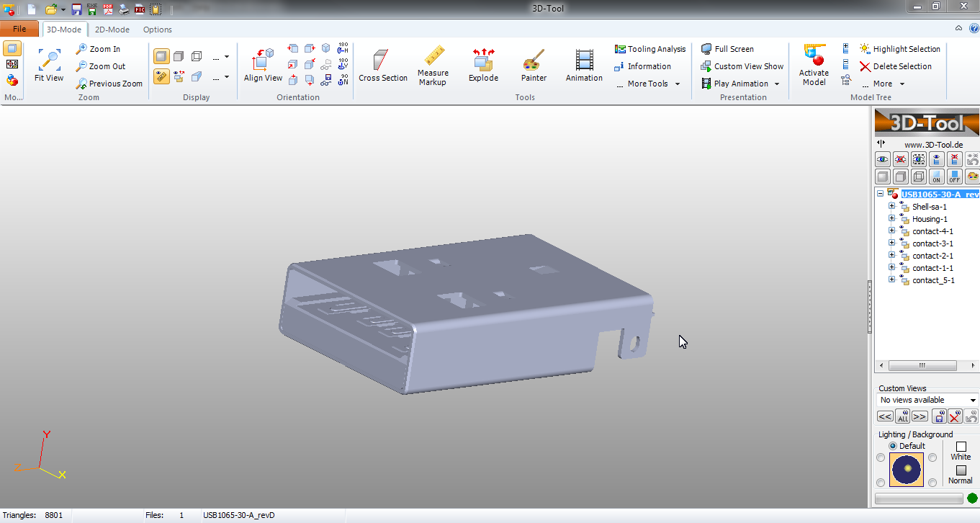Open model Information
980x523 pixels.
pyautogui.click(x=642, y=66)
